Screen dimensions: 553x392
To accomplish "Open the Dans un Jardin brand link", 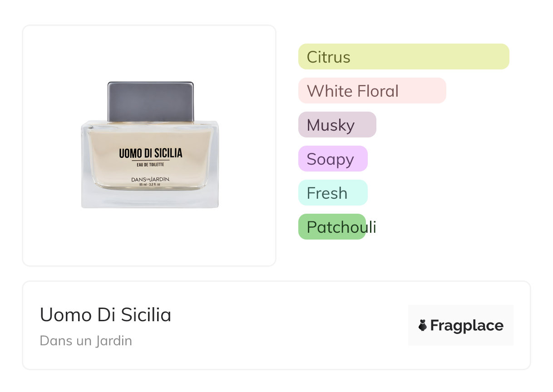I will coord(86,340).
